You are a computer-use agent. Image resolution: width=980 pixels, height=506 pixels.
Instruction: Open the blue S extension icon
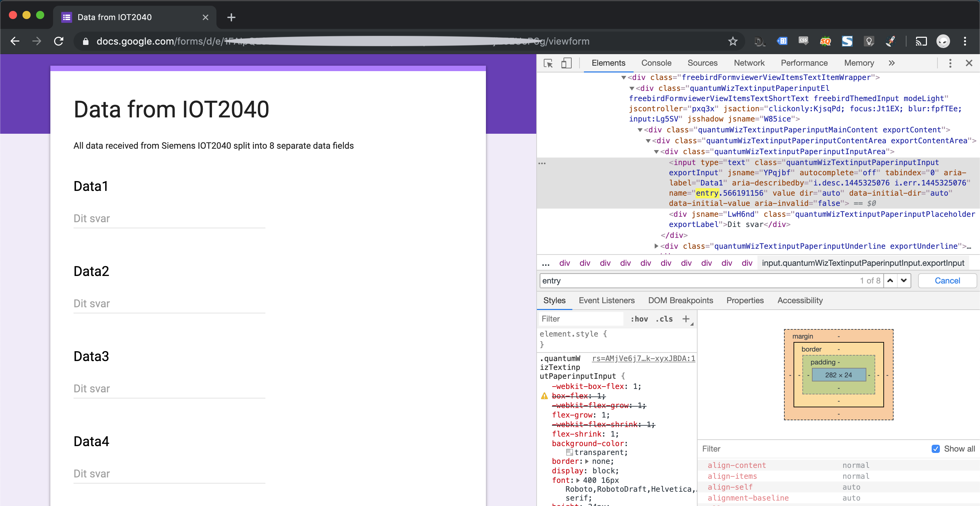[847, 41]
